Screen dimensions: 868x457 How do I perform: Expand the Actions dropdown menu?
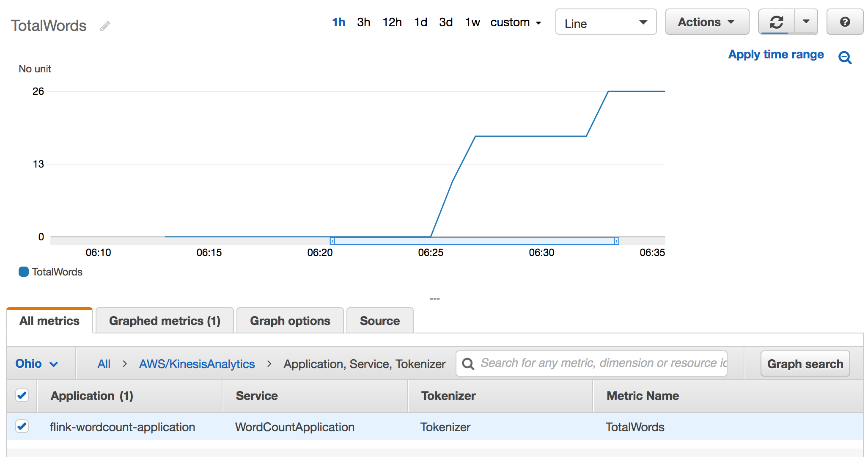(x=707, y=22)
